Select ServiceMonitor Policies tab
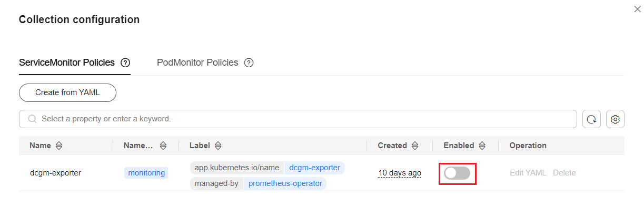Viewport: 644px width, 197px height. [x=67, y=63]
